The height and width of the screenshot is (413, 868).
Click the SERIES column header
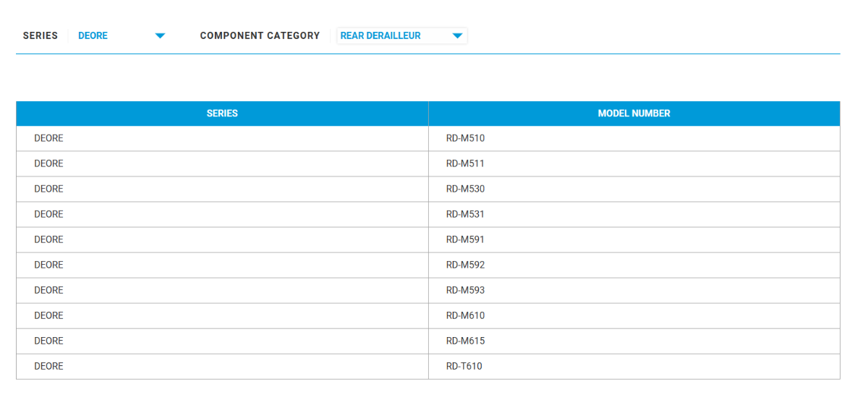(x=222, y=114)
